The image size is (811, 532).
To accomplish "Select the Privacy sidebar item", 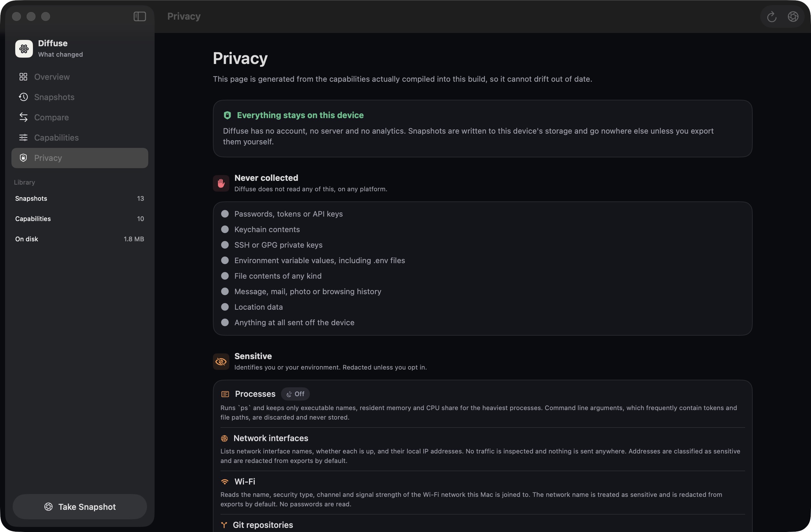I will 80,158.
